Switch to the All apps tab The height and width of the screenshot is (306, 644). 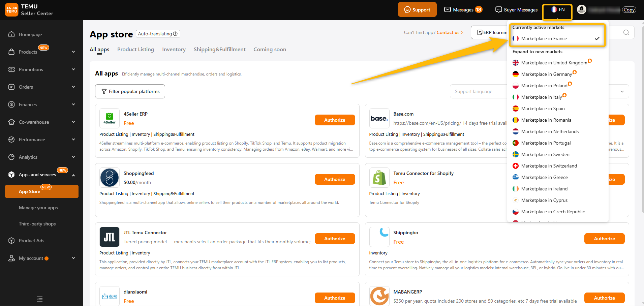point(99,50)
